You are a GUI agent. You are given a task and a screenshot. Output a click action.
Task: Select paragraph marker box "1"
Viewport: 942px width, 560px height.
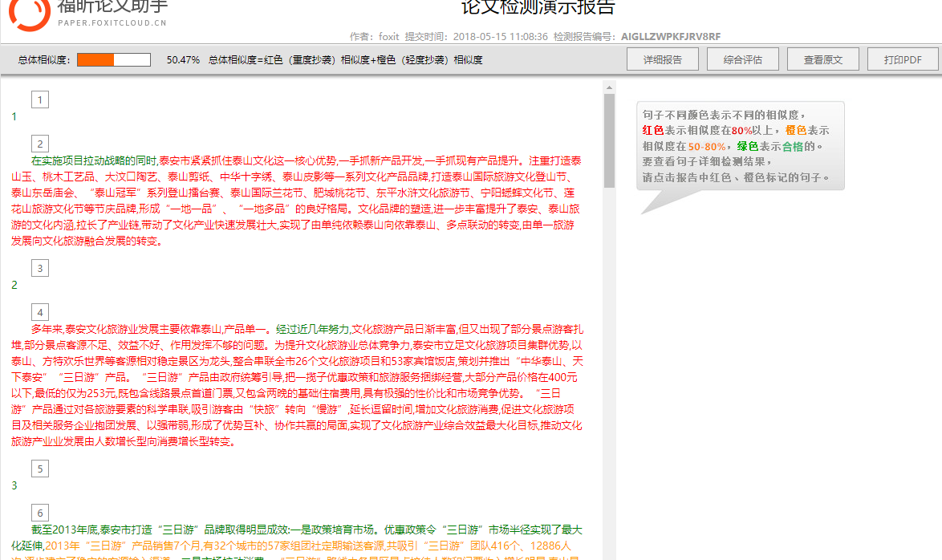39,99
